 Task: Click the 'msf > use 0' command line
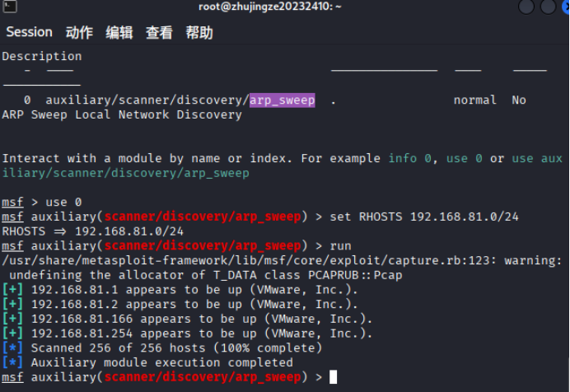[42, 202]
